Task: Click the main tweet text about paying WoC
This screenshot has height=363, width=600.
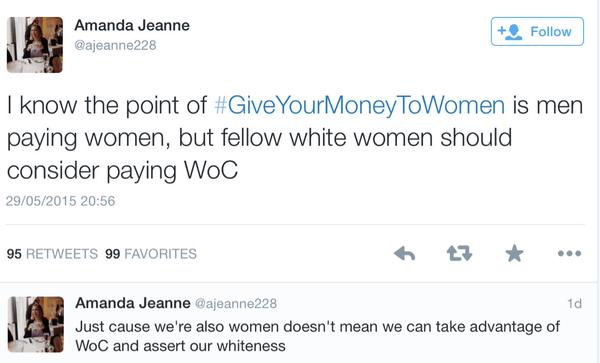Action: (x=295, y=138)
